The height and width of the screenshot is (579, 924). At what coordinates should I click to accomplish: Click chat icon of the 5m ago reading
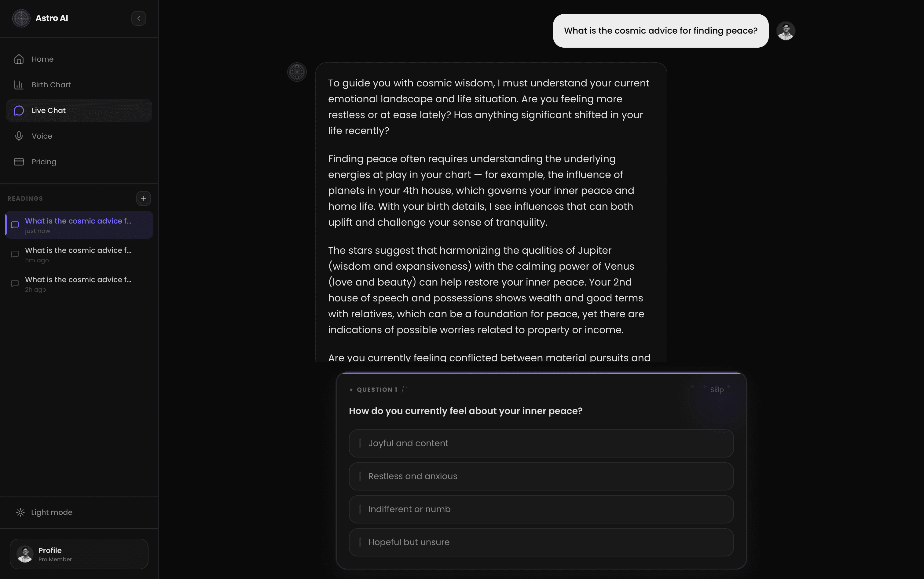pyautogui.click(x=15, y=254)
